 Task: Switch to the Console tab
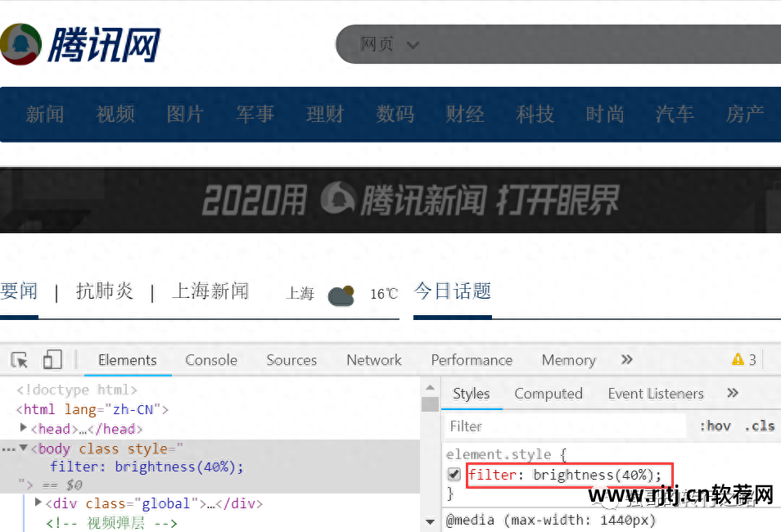tap(210, 359)
